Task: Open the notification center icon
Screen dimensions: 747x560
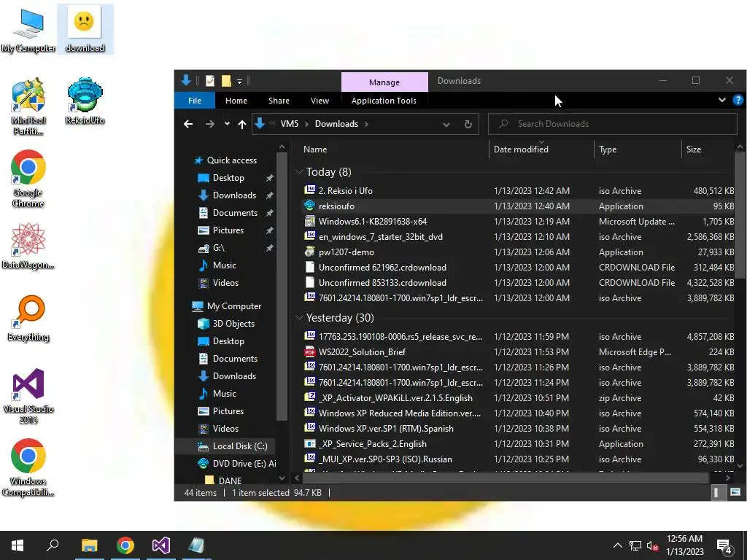Action: (724, 546)
